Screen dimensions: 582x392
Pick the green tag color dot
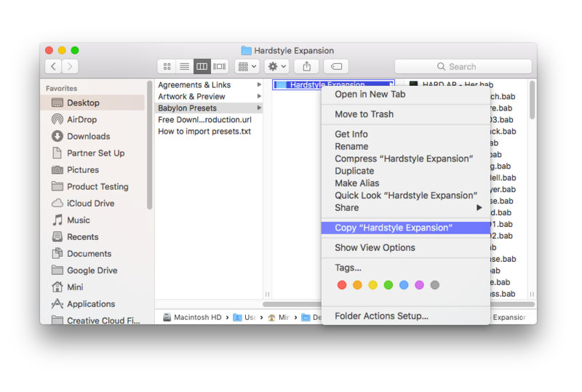388,285
